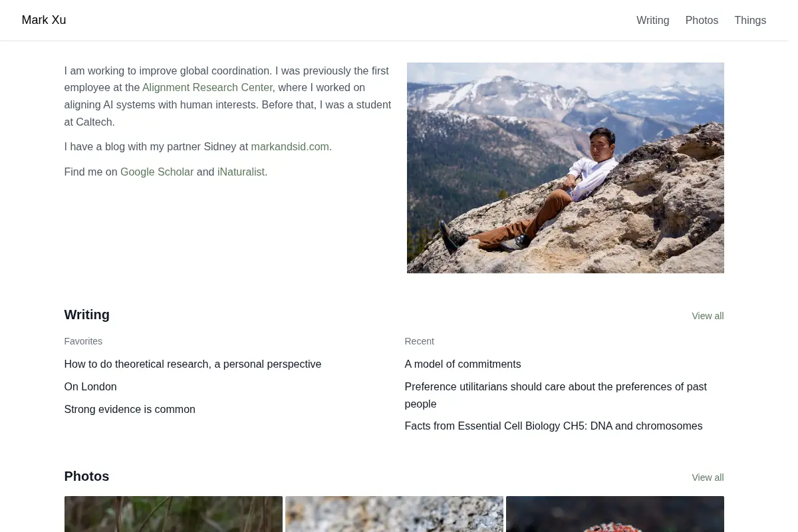Open 'A model of commitments' post

coord(463,364)
